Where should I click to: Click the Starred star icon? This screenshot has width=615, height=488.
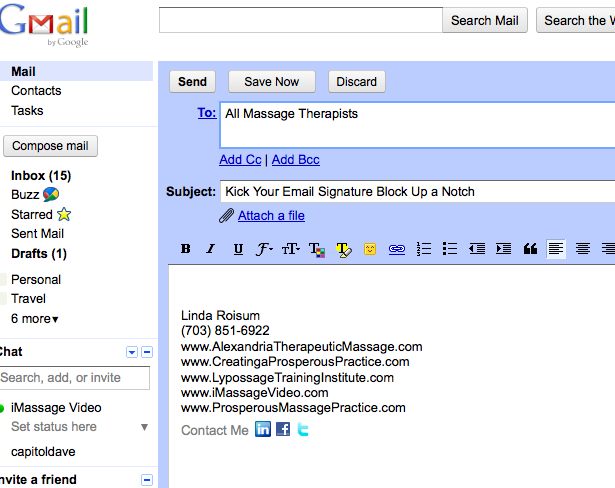pyautogui.click(x=64, y=214)
